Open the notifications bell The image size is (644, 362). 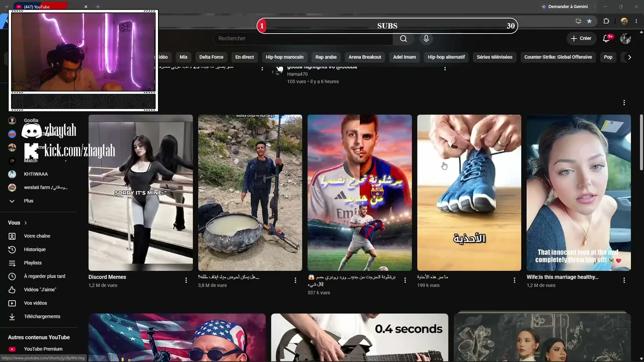pyautogui.click(x=606, y=38)
